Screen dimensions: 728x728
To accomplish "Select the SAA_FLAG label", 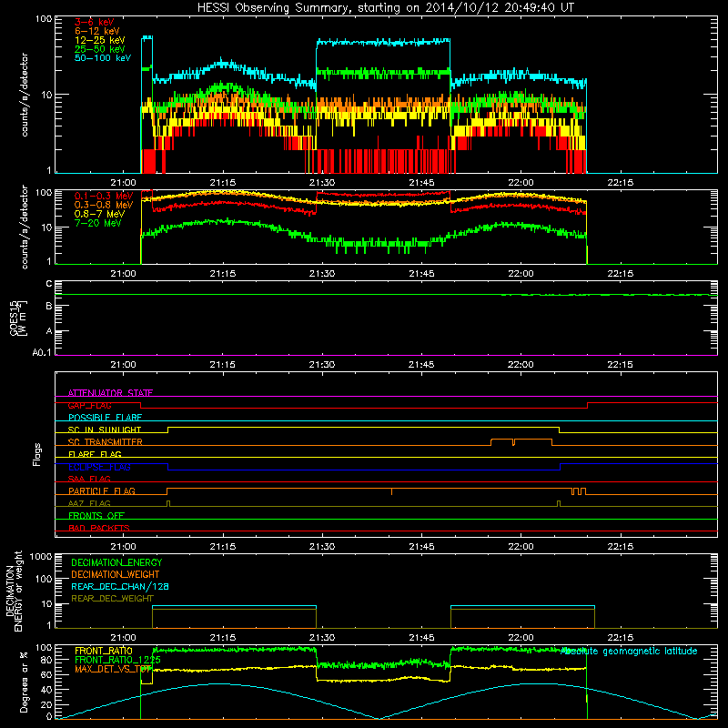I will [89, 479].
